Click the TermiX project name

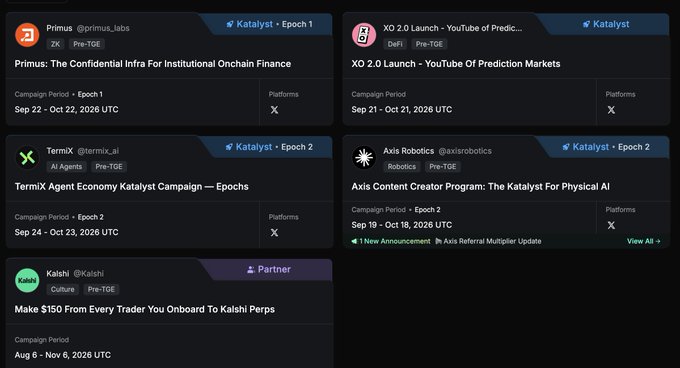coord(60,151)
